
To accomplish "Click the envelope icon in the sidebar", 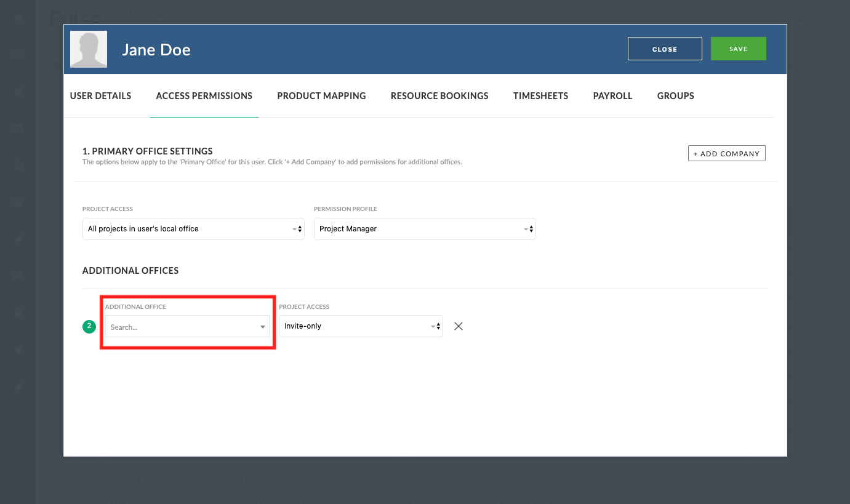I will click(18, 55).
